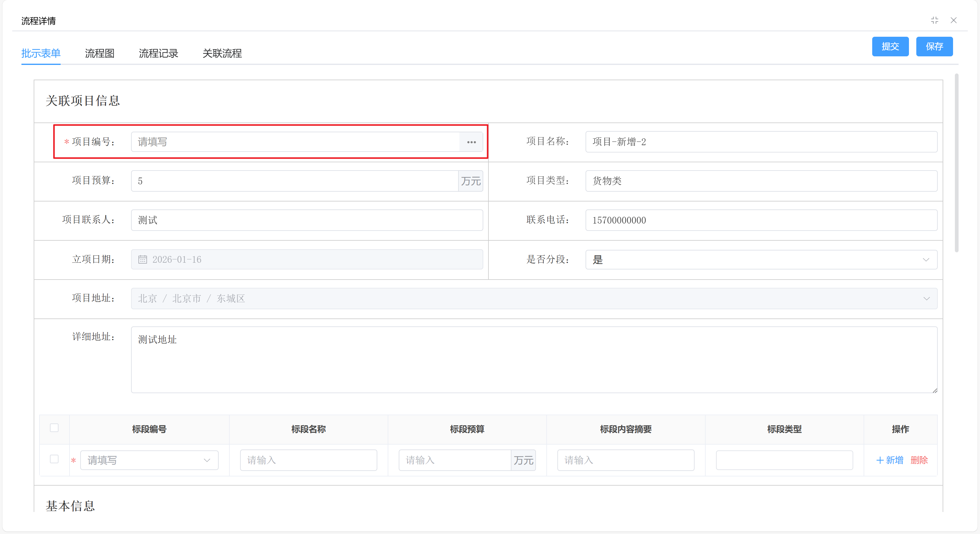Viewport: 980px width, 534px height.
Task: Click the 标段名称 input field
Action: click(x=308, y=460)
